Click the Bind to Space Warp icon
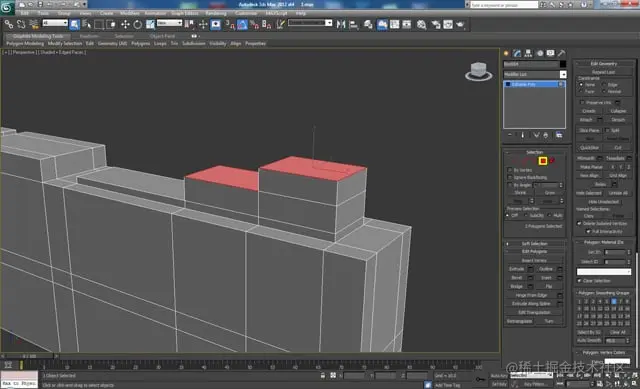The width and height of the screenshot is (640, 389). pyautogui.click(x=34, y=24)
